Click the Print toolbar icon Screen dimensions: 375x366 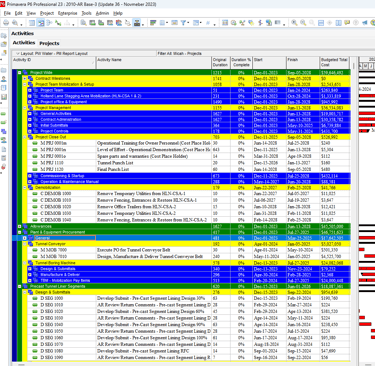(x=6, y=23)
